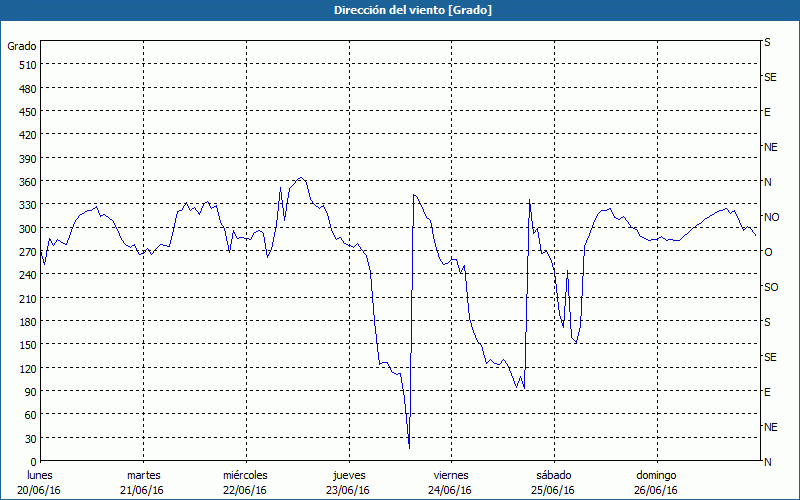Click the 210 y-axis value
The width and height of the screenshot is (800, 500).
click(28, 298)
